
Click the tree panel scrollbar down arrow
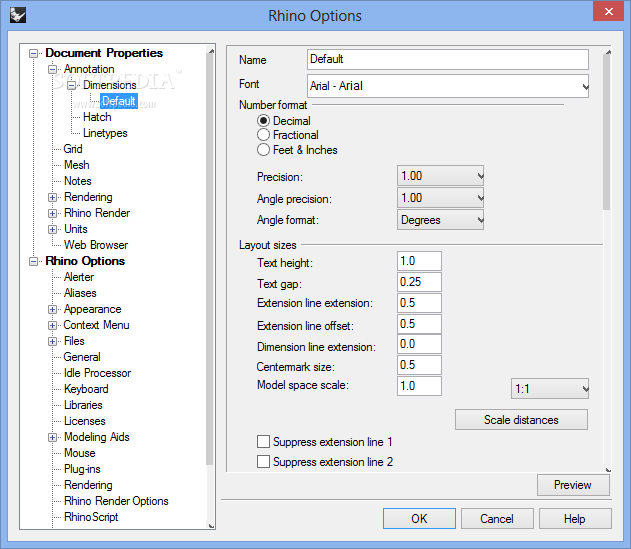[x=210, y=525]
